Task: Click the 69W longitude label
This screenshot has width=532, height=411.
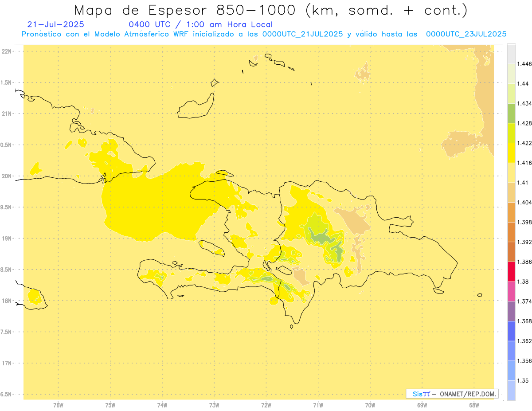Action: click(422, 405)
